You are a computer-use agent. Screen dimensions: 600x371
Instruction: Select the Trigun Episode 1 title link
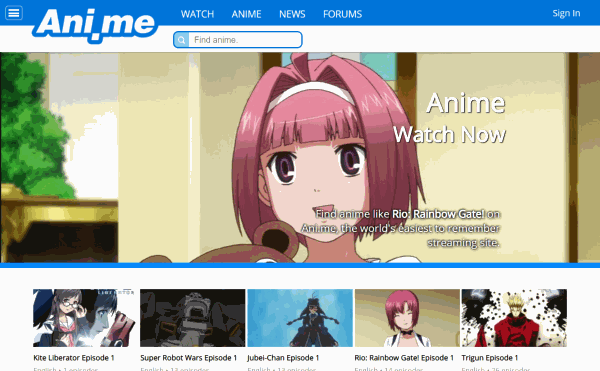(x=490, y=358)
